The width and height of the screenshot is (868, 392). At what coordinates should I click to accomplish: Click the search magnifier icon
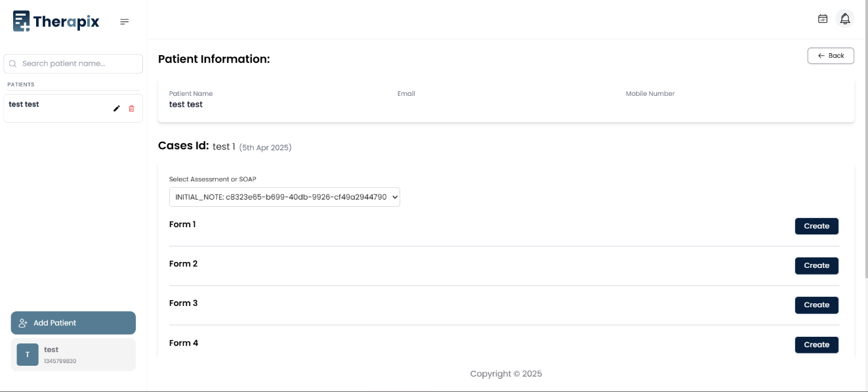click(x=13, y=64)
